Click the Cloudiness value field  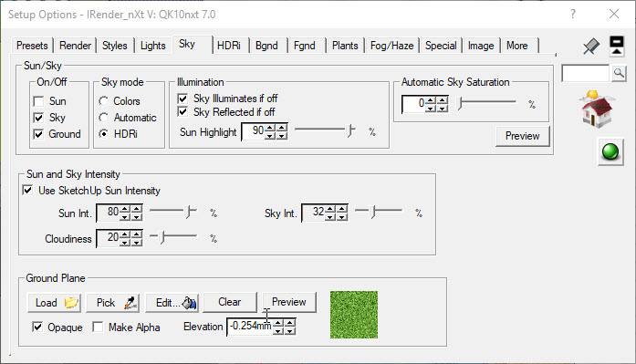[x=109, y=237]
